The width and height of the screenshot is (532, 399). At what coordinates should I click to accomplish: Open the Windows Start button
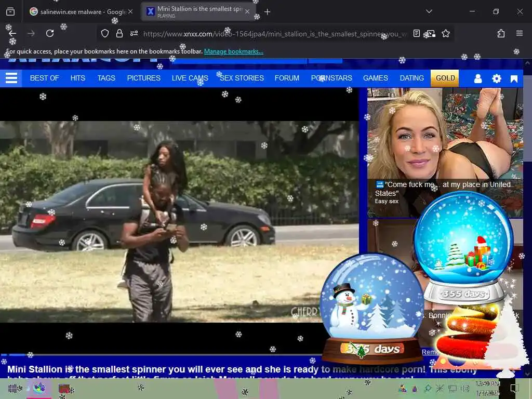click(x=12, y=388)
